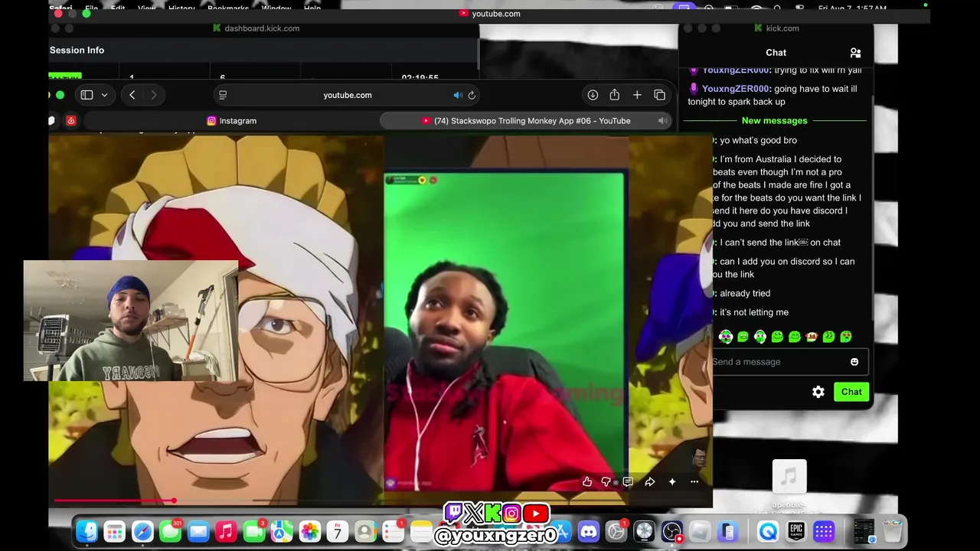The height and width of the screenshot is (551, 980).
Task: Click the New messages divider in chat
Action: coord(774,121)
